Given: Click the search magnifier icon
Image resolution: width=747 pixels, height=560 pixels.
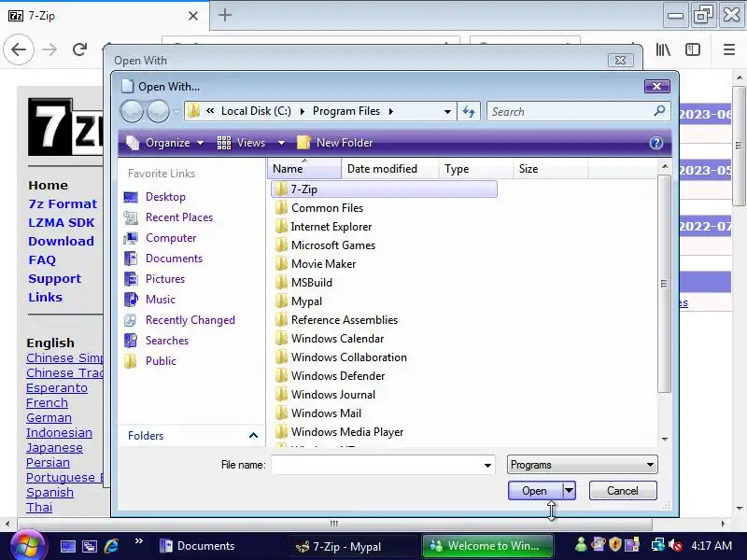Looking at the screenshot, I should (x=659, y=111).
